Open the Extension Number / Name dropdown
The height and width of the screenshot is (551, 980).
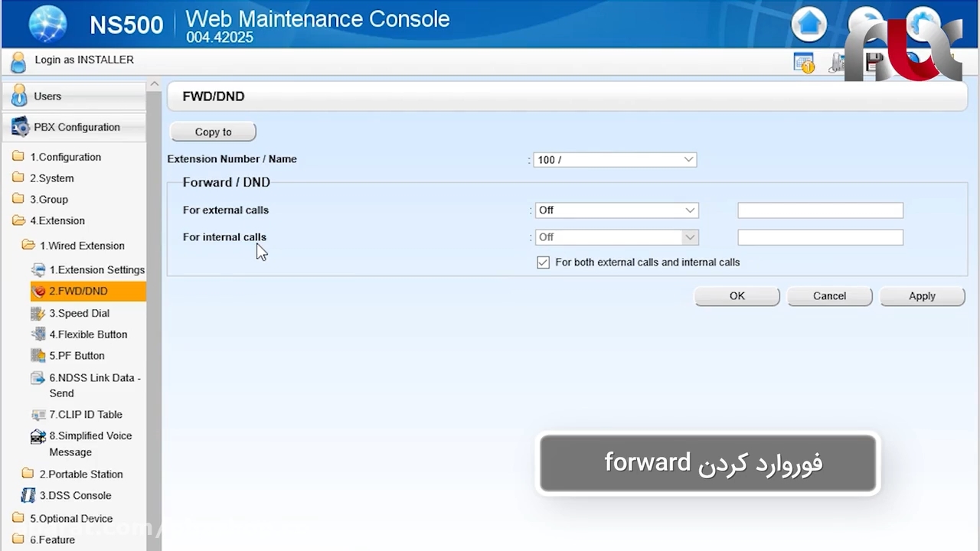(x=615, y=160)
